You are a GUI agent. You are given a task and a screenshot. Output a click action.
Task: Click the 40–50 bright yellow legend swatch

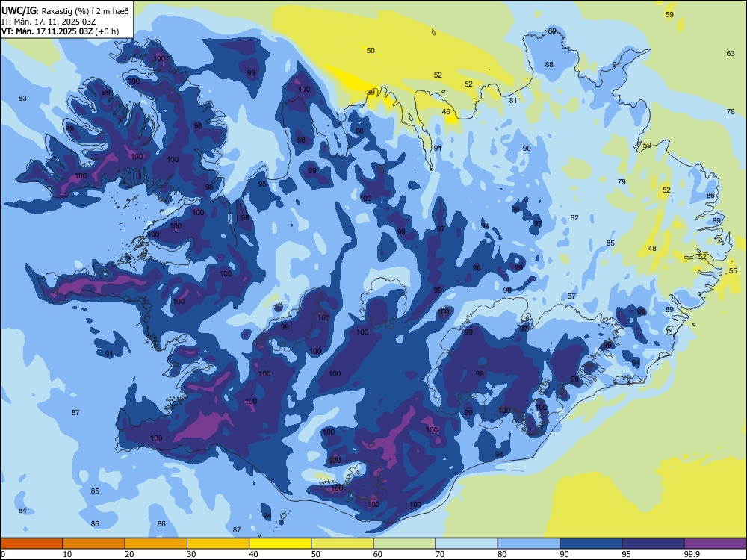coord(280,544)
